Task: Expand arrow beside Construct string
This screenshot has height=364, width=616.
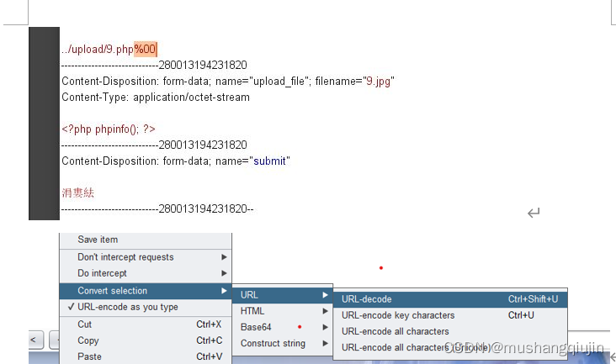Action: pos(326,344)
